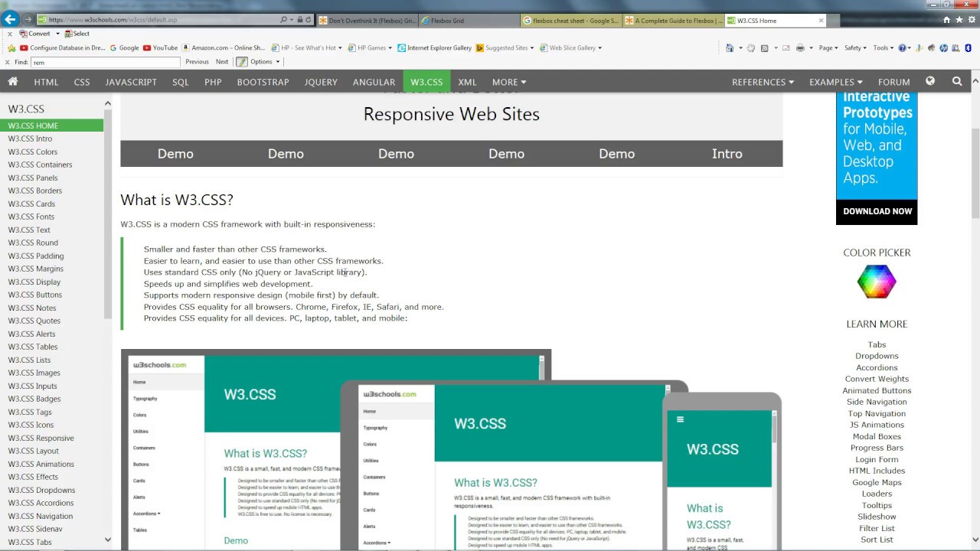Image resolution: width=980 pixels, height=551 pixels.
Task: Click the security lock icon in address bar
Action: (x=299, y=20)
